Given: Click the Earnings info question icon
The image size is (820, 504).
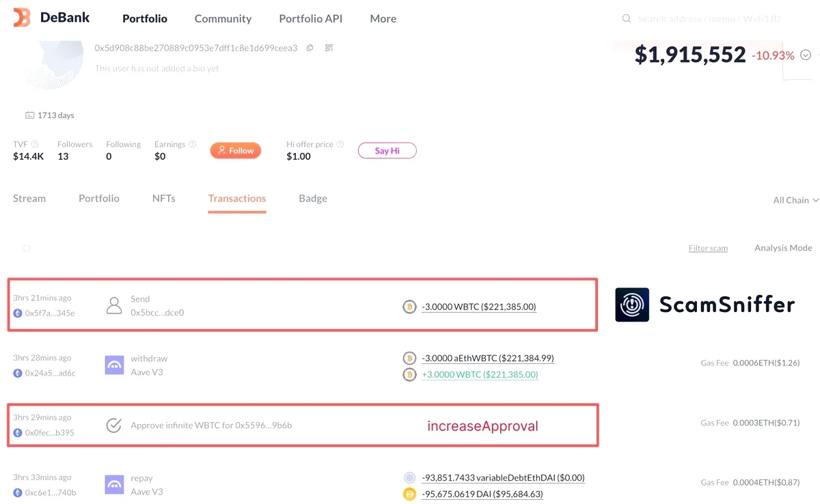Looking at the screenshot, I should 193,145.
